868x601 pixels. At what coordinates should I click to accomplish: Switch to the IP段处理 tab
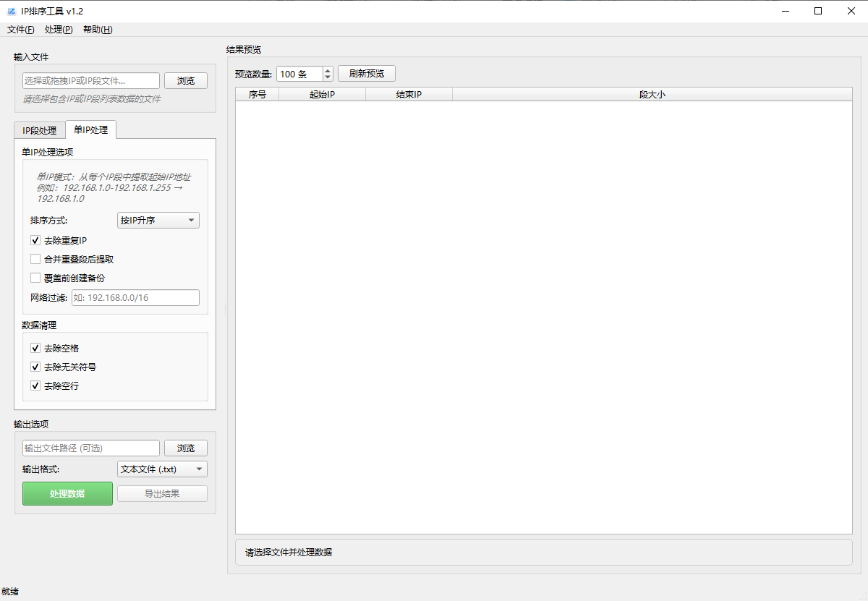coord(39,131)
